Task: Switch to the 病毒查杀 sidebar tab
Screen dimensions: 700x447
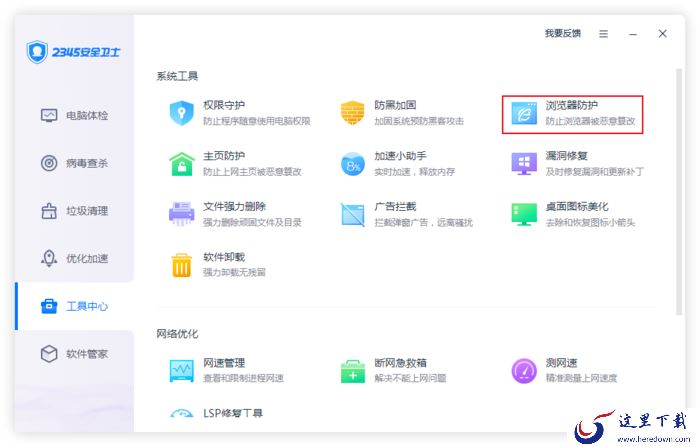Action: (x=74, y=163)
